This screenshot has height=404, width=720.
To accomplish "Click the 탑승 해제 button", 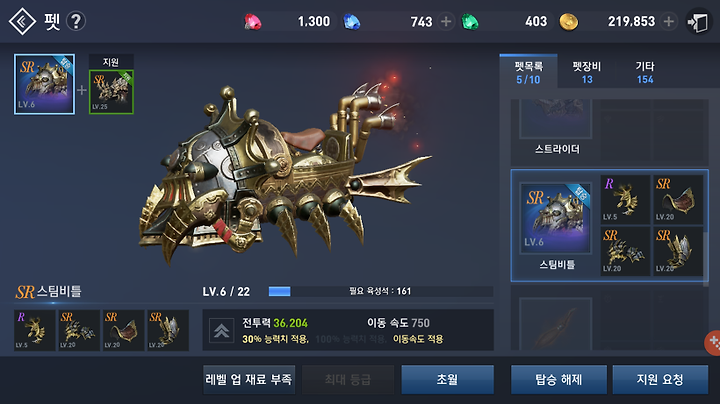I will coord(559,379).
